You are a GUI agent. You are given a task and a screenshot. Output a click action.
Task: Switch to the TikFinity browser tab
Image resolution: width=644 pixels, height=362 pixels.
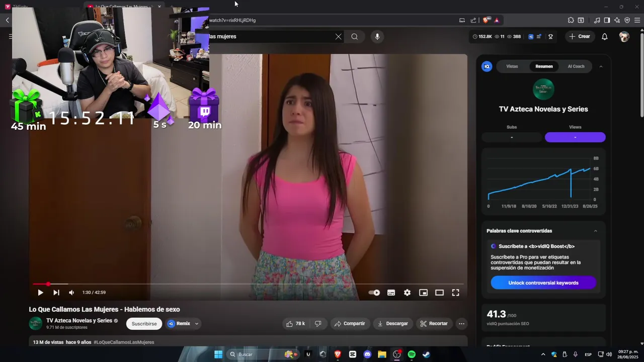coord(20,7)
